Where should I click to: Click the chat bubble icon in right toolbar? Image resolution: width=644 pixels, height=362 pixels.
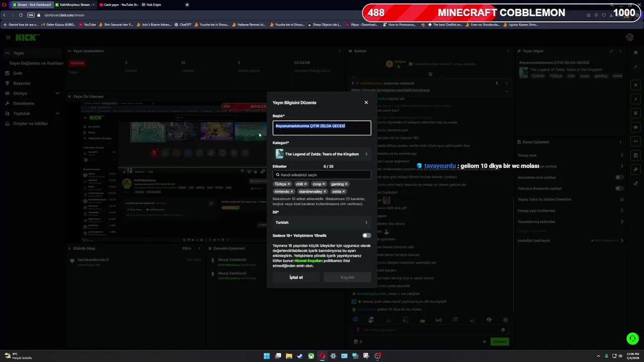[636, 127]
